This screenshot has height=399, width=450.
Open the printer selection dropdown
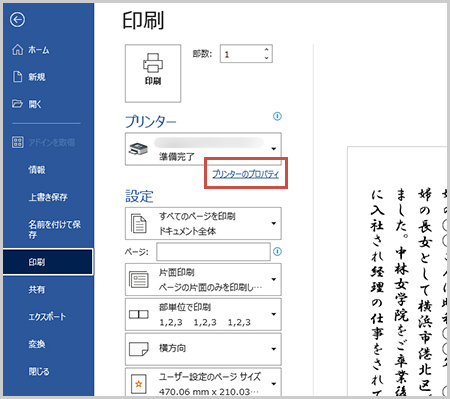pyautogui.click(x=203, y=149)
